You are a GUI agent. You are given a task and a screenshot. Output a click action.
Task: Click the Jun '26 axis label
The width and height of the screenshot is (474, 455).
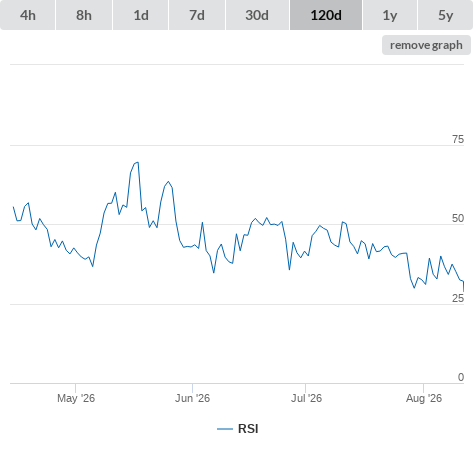point(192,398)
